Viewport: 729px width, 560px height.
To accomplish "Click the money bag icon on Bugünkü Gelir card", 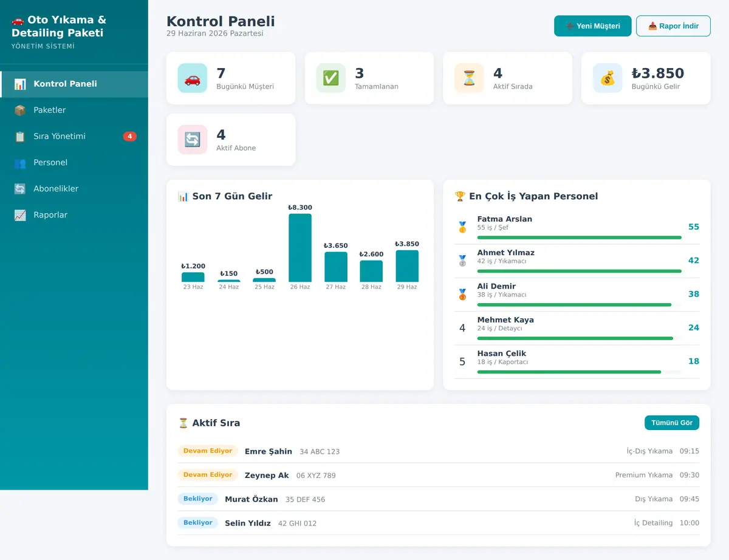I will tap(607, 78).
